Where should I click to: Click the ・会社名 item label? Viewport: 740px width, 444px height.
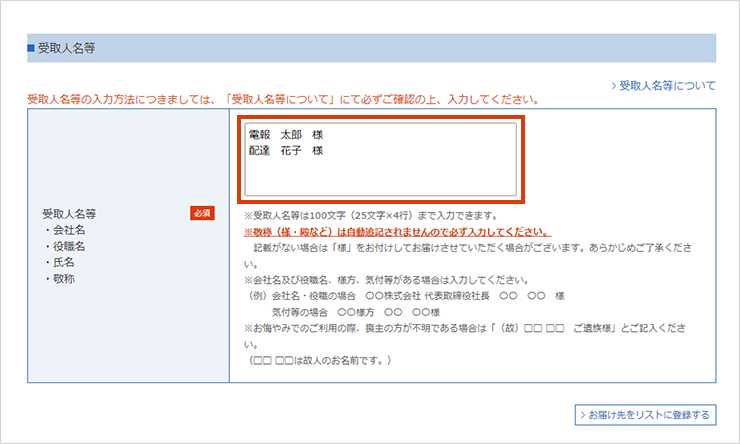64,230
